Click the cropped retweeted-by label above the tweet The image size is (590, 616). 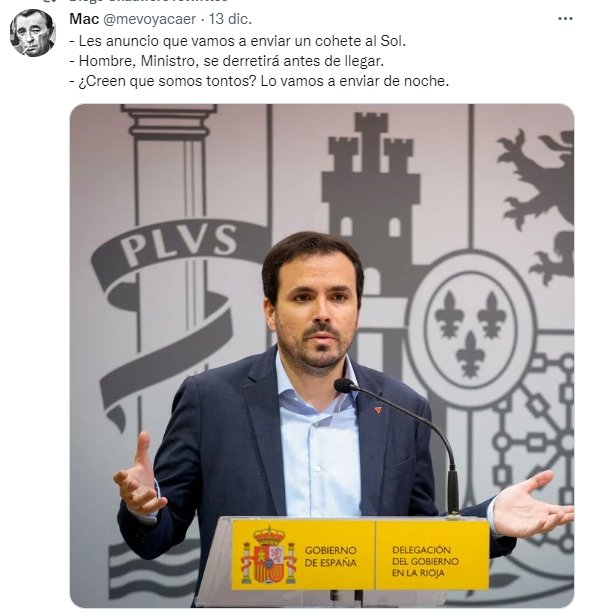pos(148,1)
